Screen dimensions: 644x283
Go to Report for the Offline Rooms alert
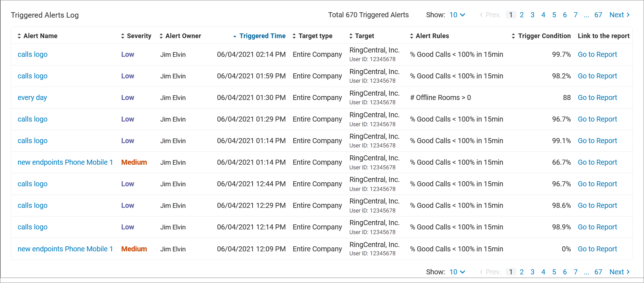tap(597, 97)
